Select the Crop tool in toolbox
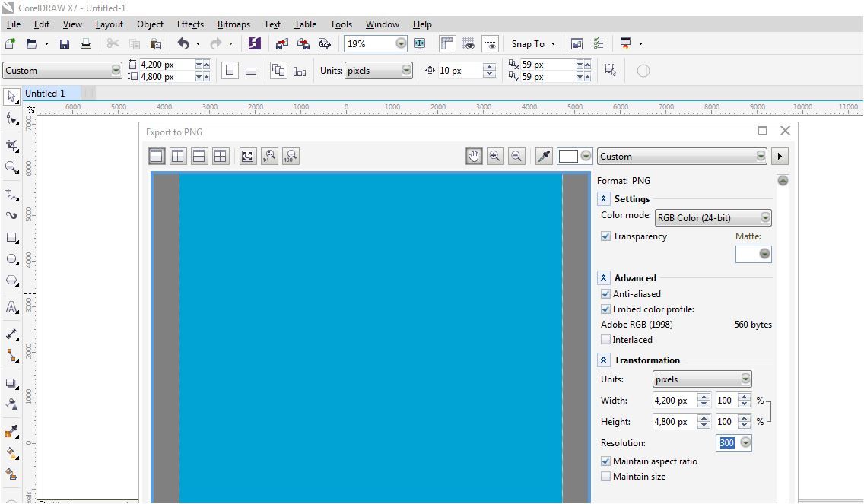This screenshot has height=504, width=864. [11, 145]
